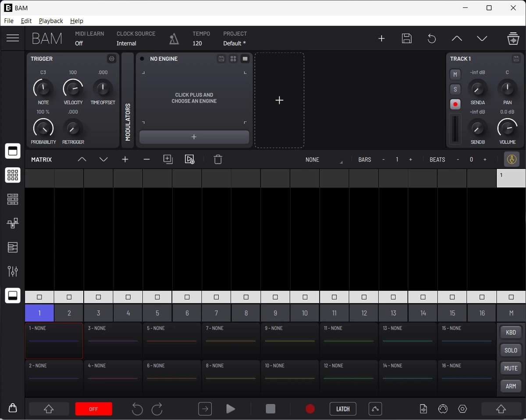Delete matrix pattern with trash icon
The width and height of the screenshot is (526, 420).
coord(218,159)
